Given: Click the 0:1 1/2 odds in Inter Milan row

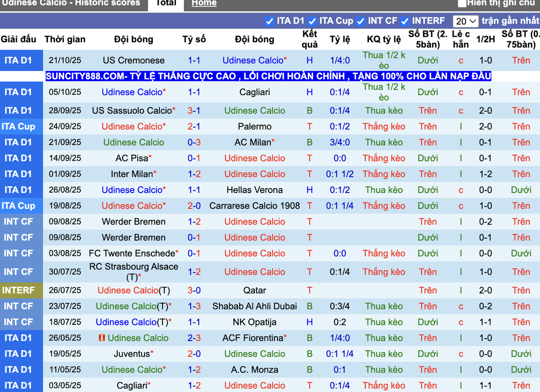Looking at the screenshot, I should point(340,174).
